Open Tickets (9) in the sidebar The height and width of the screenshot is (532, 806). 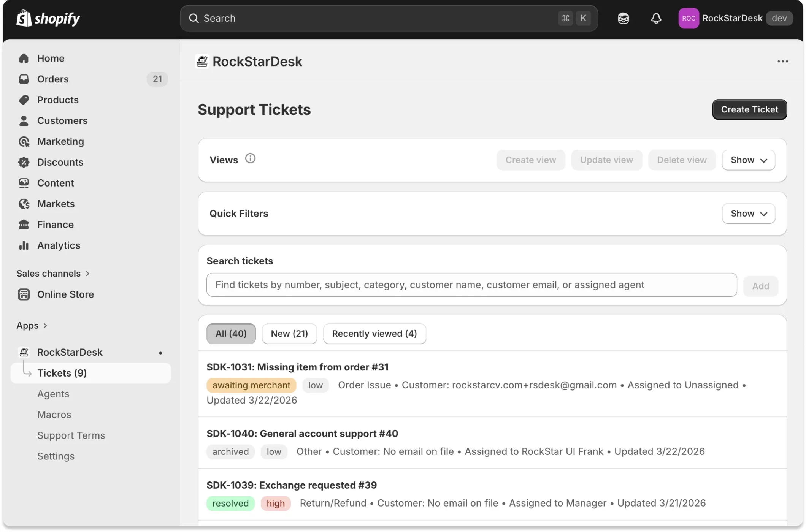91,373
